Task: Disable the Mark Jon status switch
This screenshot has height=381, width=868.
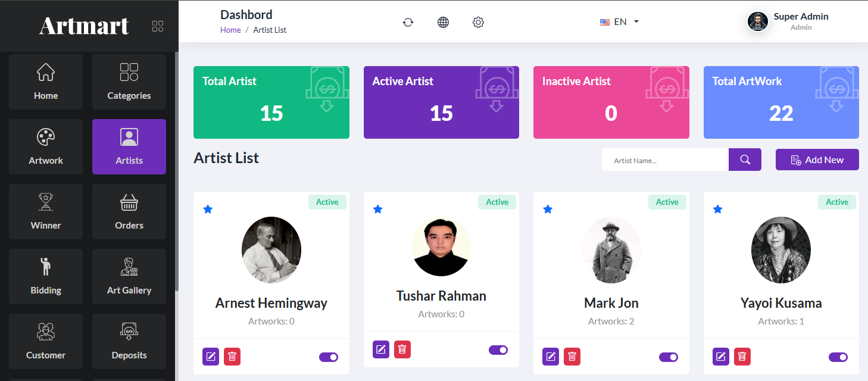Action: coord(669,357)
